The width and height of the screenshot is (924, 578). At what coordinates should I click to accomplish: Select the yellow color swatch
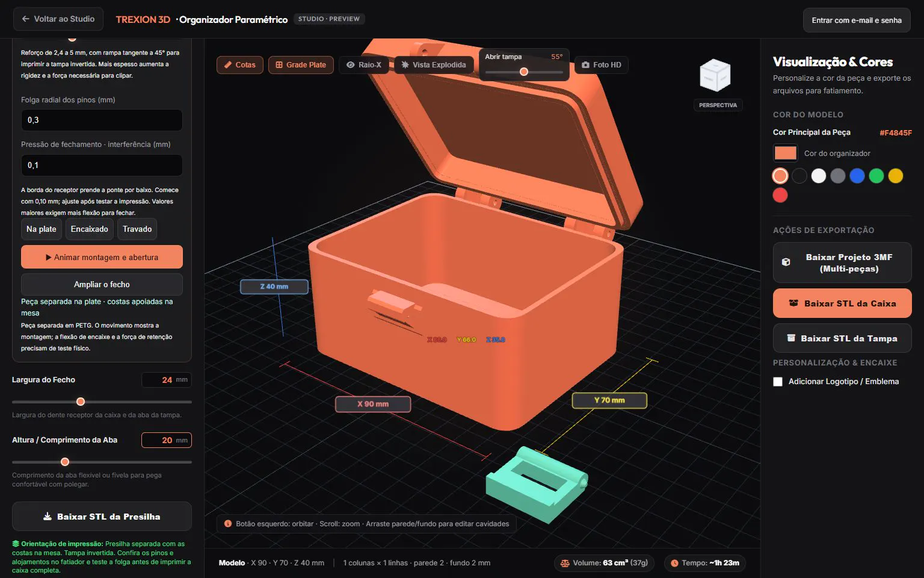click(896, 176)
